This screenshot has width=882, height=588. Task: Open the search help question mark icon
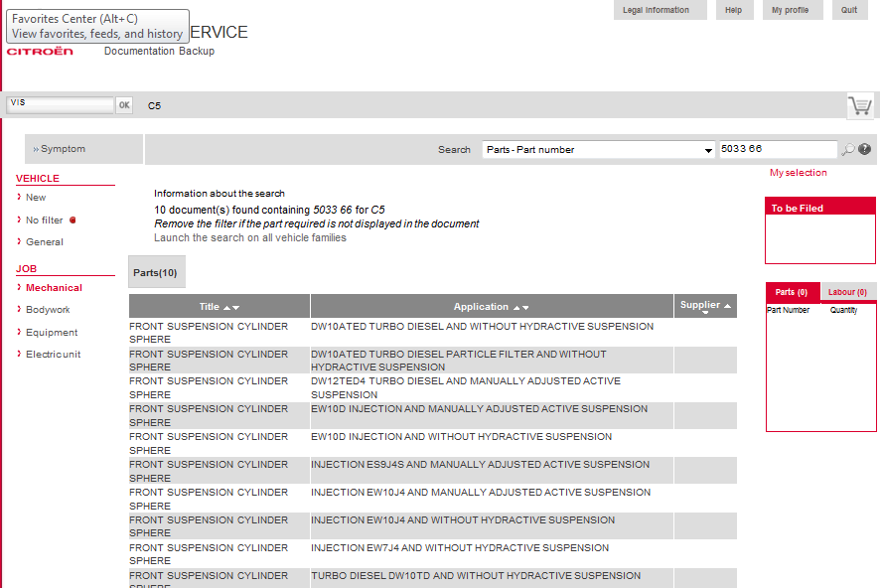click(x=864, y=149)
